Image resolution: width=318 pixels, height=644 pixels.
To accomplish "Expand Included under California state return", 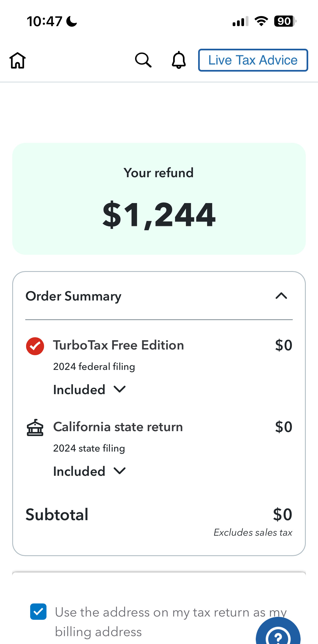I will click(x=89, y=471).
